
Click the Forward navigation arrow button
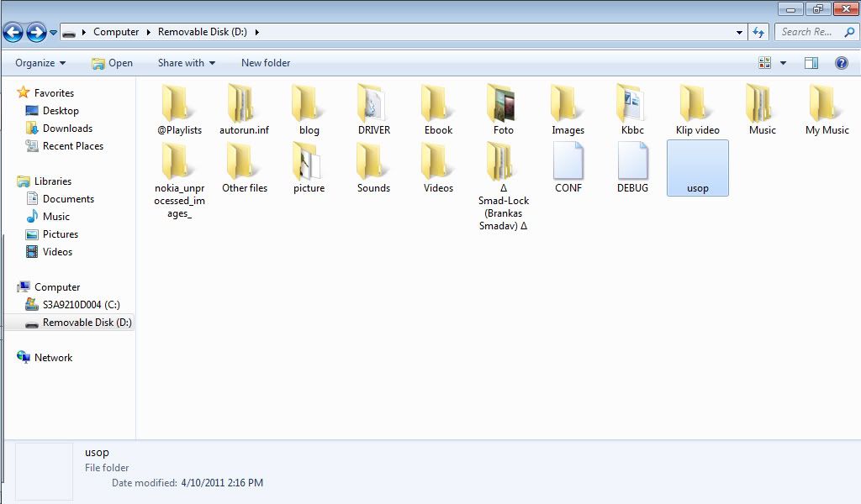tap(36, 33)
